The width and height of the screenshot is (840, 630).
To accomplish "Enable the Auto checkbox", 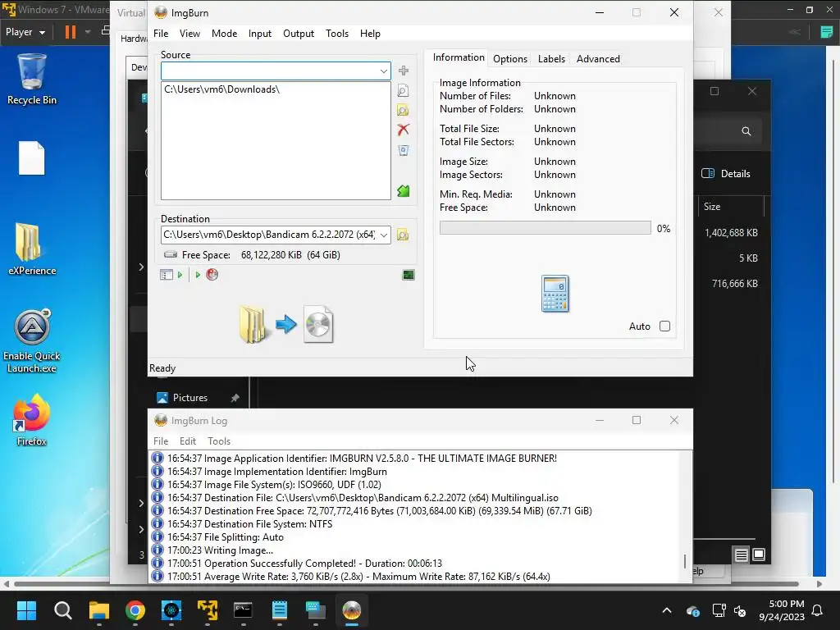I will (664, 326).
